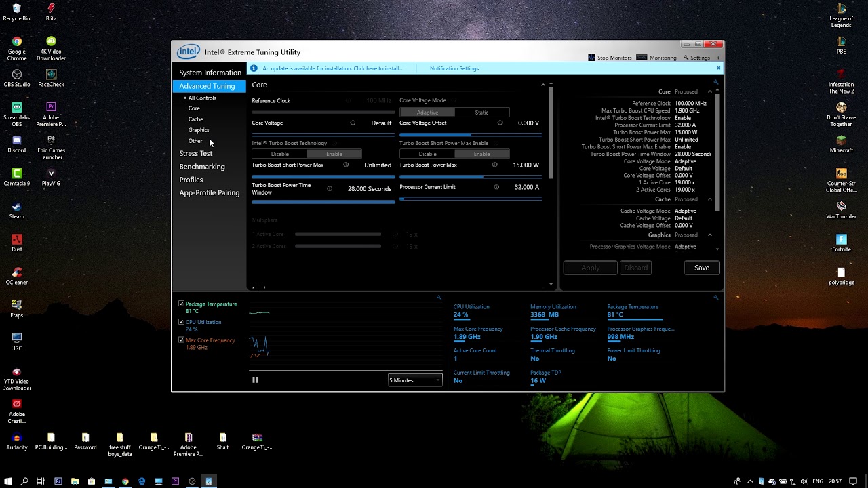Image resolution: width=868 pixels, height=488 pixels.
Task: Open the OBS Studio desktop icon
Action: (x=16, y=78)
